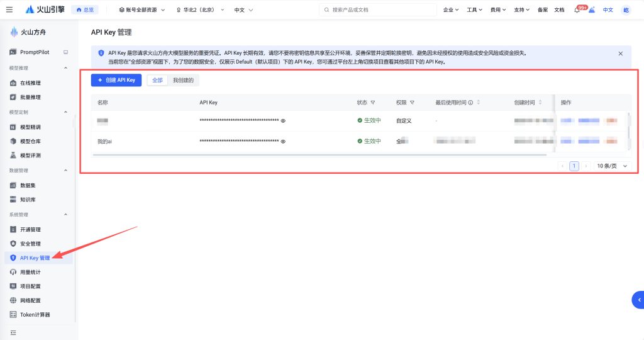
Task: Dismiss the API Key info banner
Action: point(621,54)
